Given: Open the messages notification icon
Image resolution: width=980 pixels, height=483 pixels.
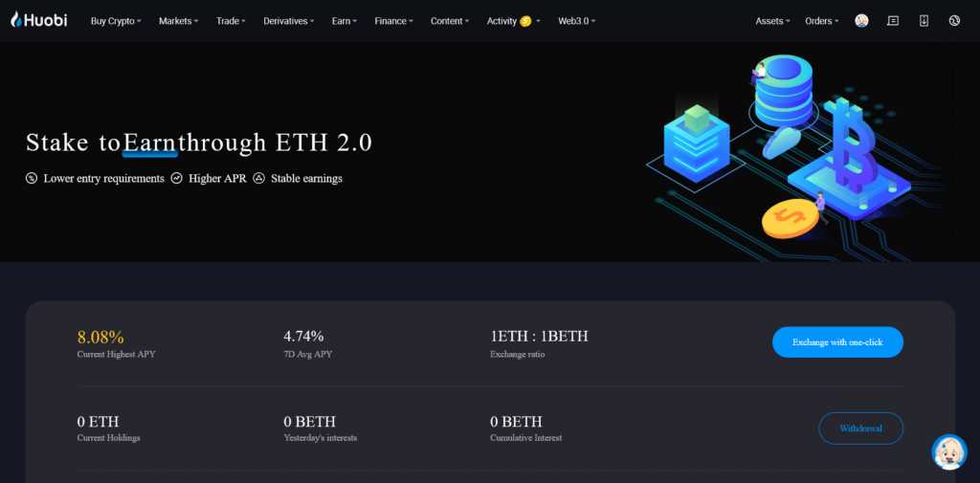Looking at the screenshot, I should [x=893, y=21].
